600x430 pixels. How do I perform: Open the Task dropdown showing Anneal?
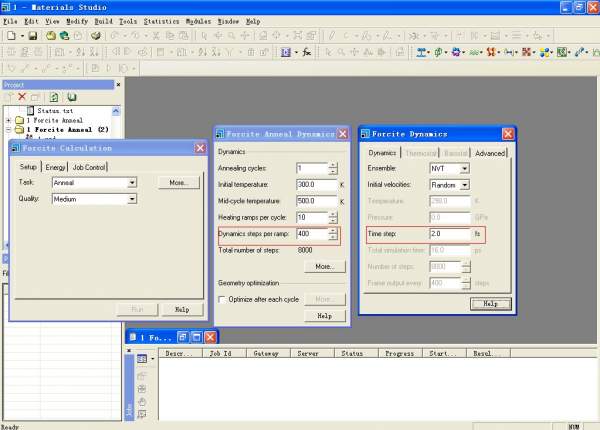(132, 183)
